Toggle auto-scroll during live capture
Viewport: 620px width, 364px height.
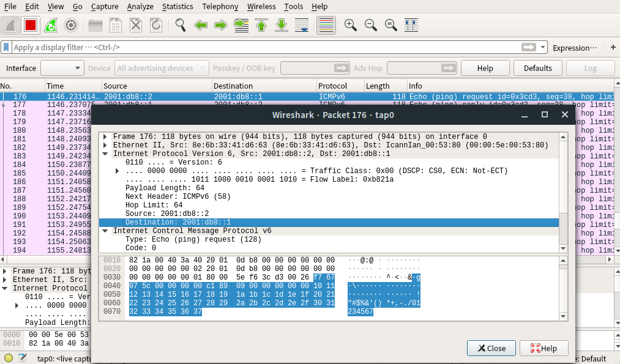302,25
